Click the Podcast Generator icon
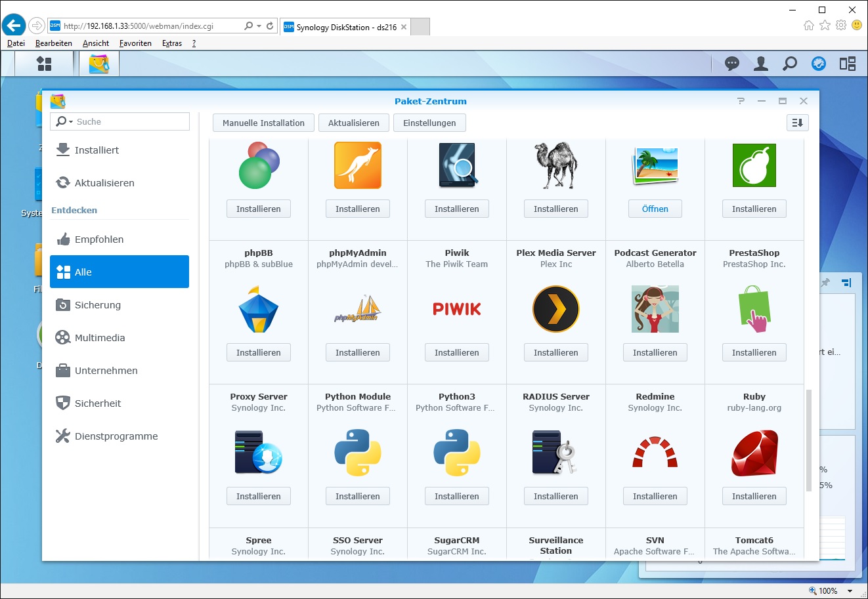Image resolution: width=868 pixels, height=599 pixels. pyautogui.click(x=655, y=309)
